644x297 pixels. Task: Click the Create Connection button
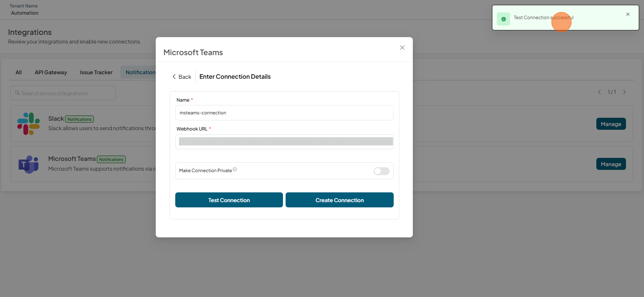click(340, 200)
